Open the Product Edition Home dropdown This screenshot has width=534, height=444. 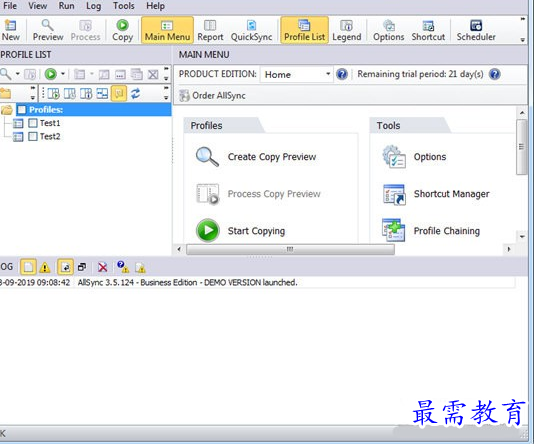coord(297,74)
